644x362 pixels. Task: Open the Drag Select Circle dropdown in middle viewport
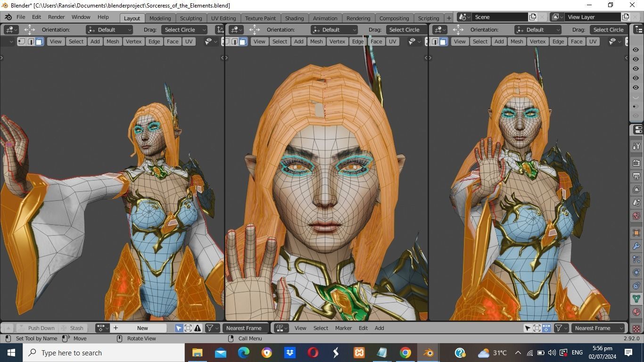click(x=407, y=30)
